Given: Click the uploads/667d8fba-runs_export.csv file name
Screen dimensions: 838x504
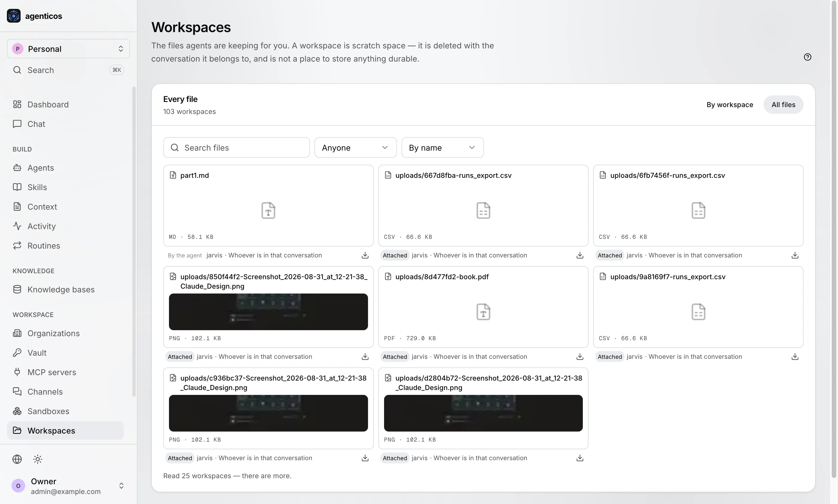Looking at the screenshot, I should point(453,175).
